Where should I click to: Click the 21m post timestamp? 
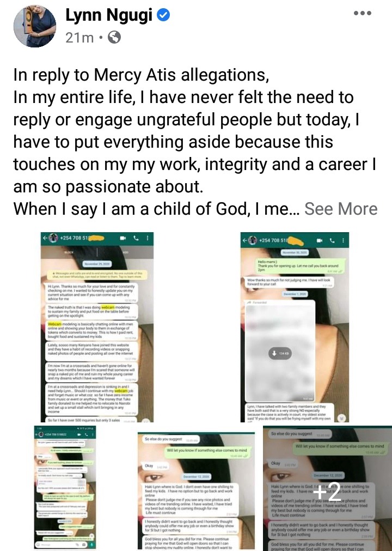pyautogui.click(x=79, y=37)
